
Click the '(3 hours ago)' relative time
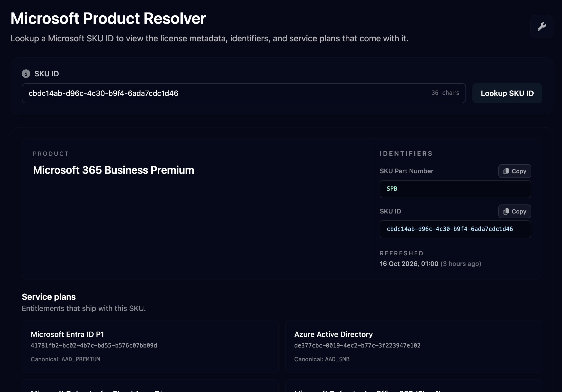coord(461,264)
